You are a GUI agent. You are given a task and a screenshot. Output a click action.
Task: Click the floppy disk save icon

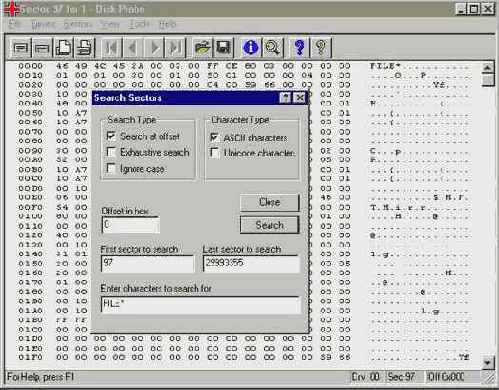point(223,48)
